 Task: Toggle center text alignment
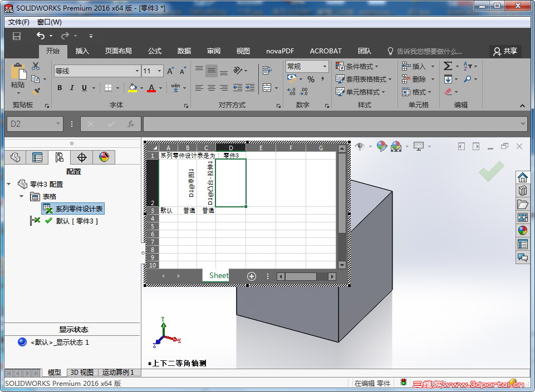pyautogui.click(x=212, y=88)
